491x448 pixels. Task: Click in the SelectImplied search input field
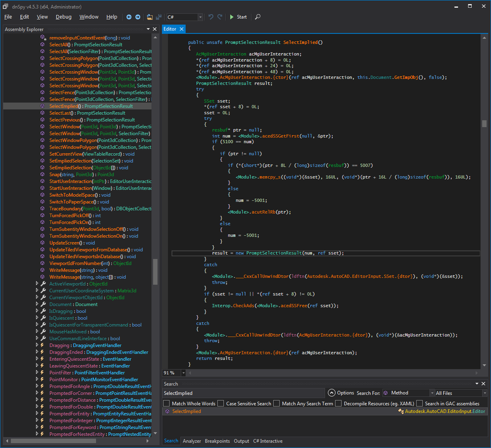click(244, 393)
